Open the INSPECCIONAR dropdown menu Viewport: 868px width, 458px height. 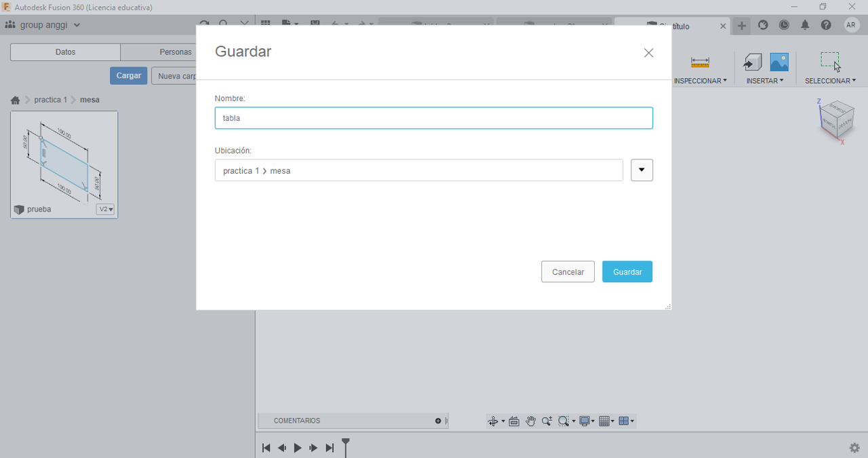coord(701,81)
